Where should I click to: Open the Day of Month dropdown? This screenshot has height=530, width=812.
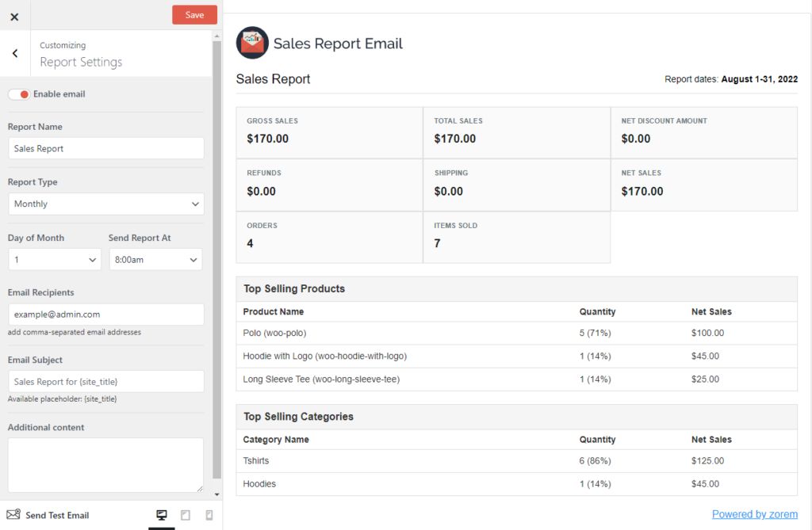[55, 259]
